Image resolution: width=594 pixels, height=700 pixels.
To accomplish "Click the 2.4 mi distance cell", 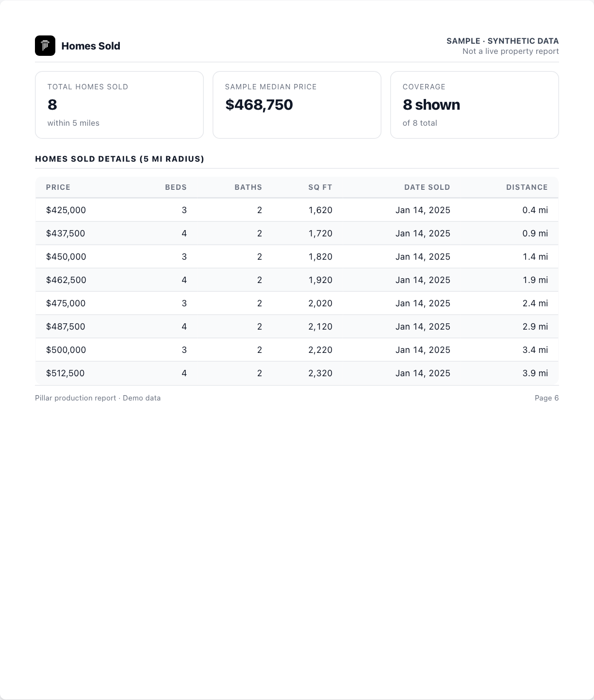I will [535, 303].
